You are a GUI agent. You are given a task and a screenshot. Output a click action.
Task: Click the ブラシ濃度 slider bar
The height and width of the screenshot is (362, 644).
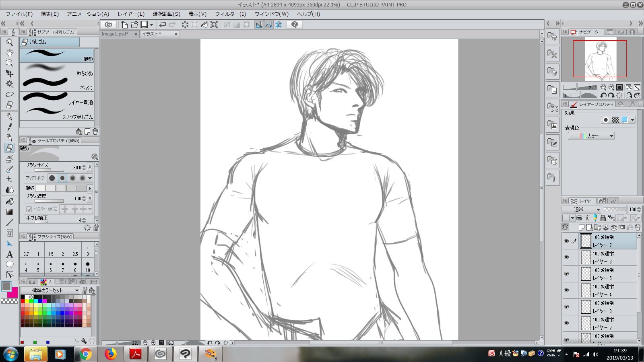coord(49,201)
